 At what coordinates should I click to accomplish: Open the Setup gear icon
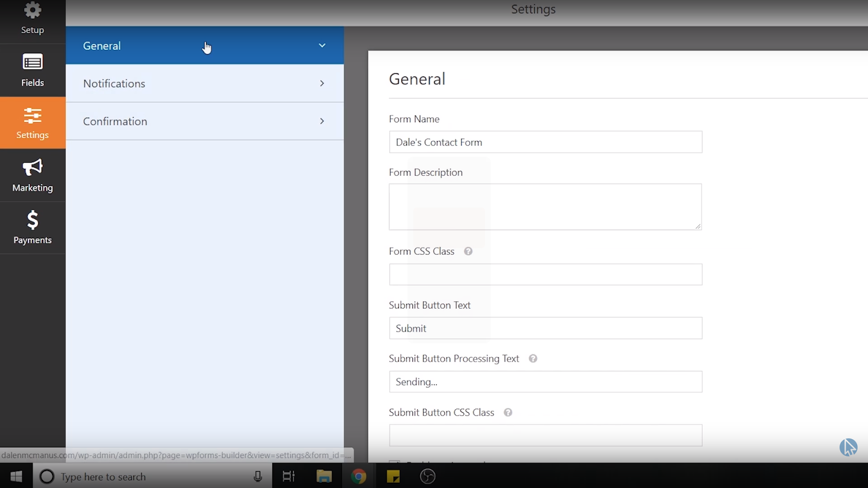(33, 11)
